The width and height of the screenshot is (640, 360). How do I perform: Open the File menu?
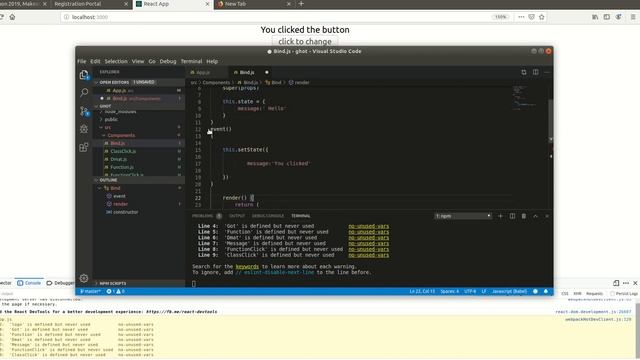tap(82, 61)
